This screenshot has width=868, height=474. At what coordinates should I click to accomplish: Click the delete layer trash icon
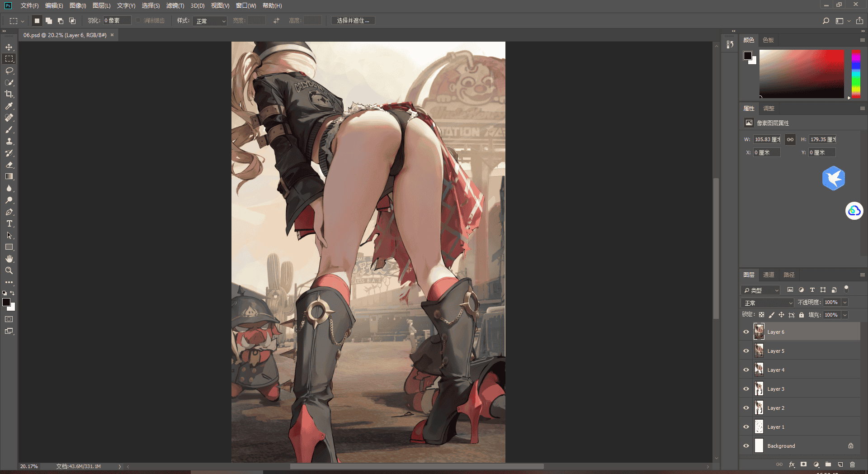[x=853, y=465]
